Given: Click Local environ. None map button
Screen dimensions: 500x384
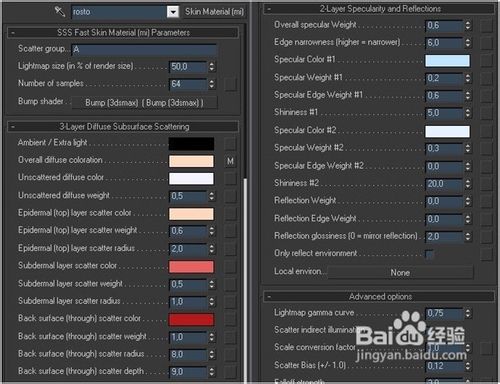Looking at the screenshot, I should (400, 273).
